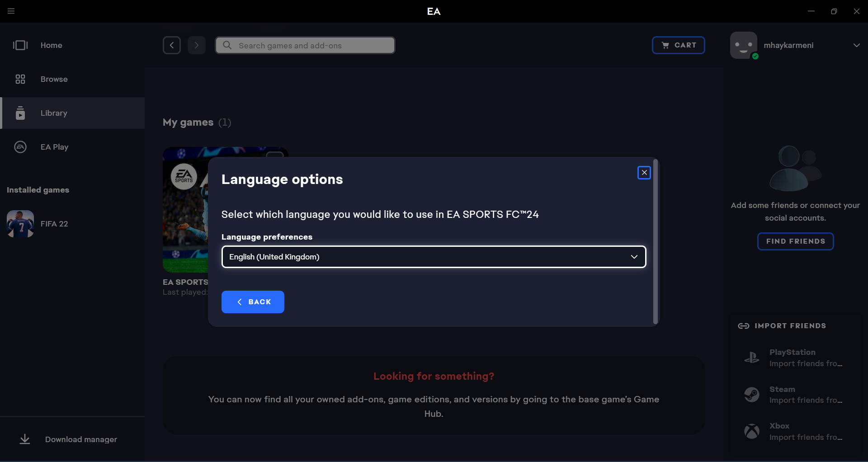Viewport: 868px width, 462px height.
Task: Restore down the EA app window
Action: coord(834,11)
